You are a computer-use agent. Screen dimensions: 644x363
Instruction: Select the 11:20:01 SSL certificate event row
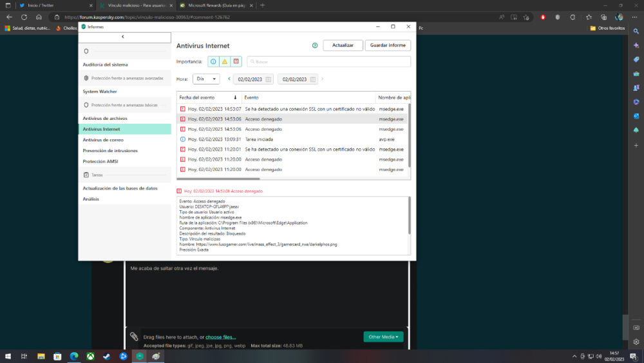pyautogui.click(x=292, y=149)
